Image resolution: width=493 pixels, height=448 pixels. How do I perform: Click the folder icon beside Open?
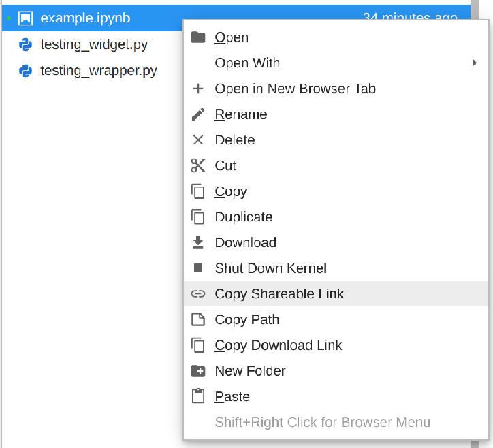click(198, 37)
